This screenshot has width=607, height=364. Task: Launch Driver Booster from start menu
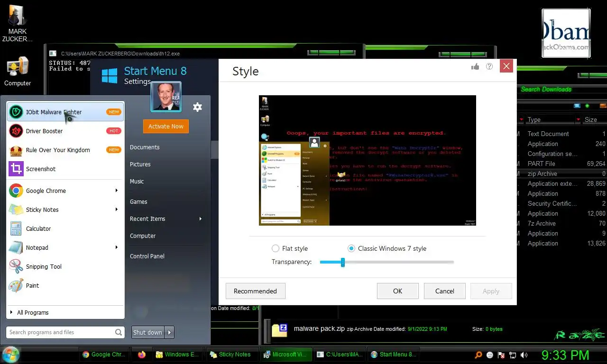coord(65,131)
